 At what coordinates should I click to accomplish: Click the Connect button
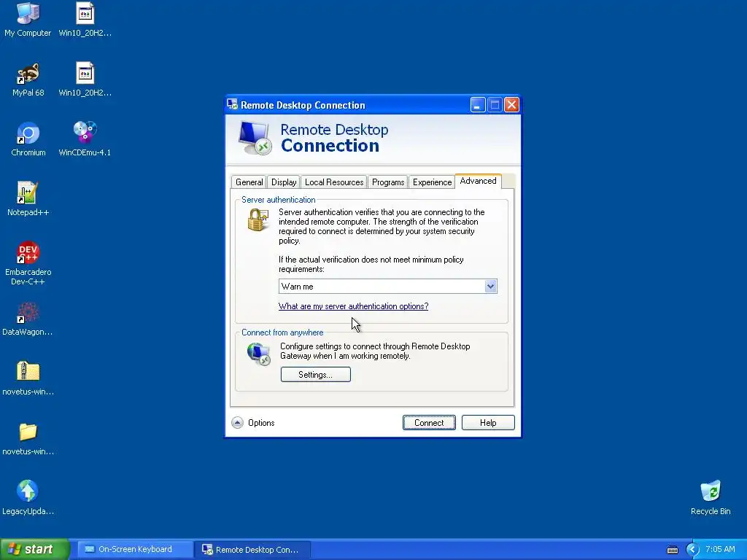coord(429,423)
